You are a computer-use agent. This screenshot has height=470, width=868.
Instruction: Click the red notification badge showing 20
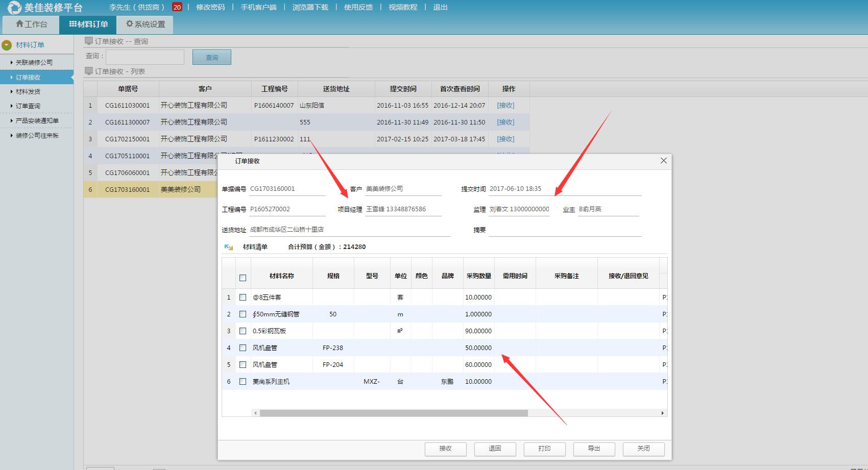tap(177, 7)
